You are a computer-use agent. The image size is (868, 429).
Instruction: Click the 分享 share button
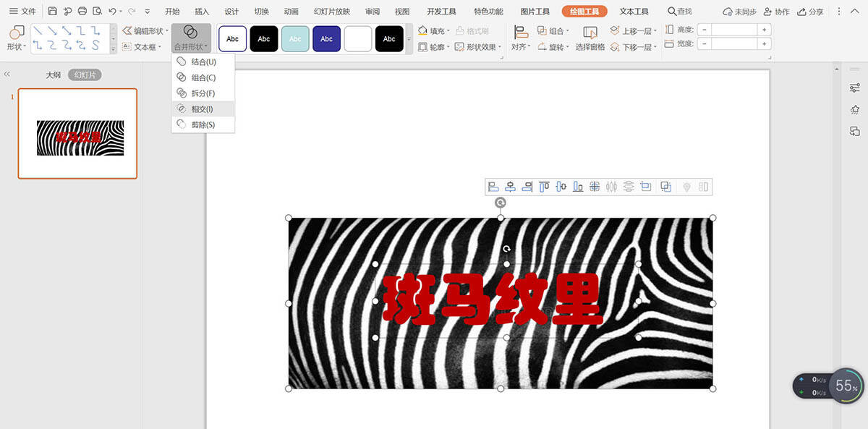coord(811,12)
